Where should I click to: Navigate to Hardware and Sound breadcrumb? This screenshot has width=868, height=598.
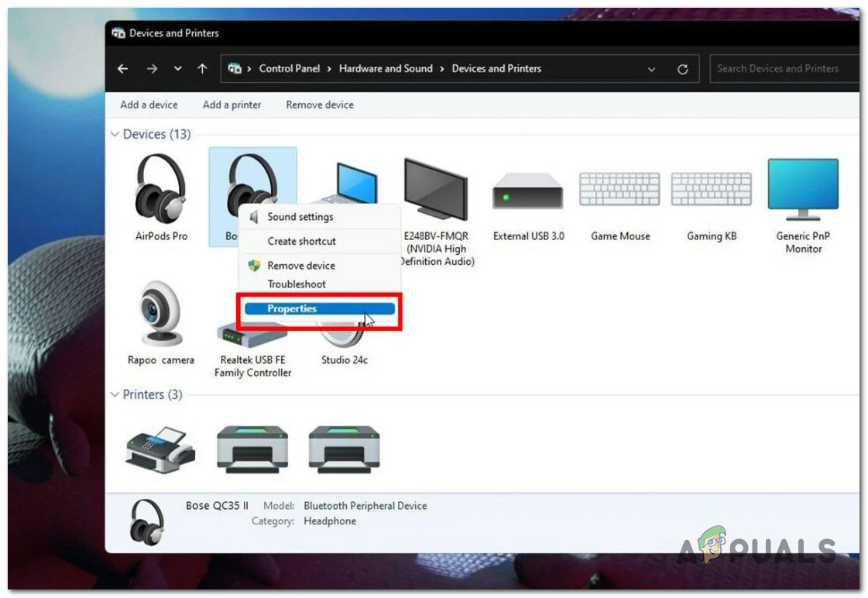(386, 68)
